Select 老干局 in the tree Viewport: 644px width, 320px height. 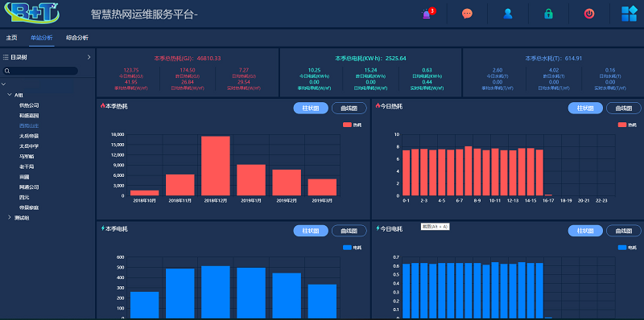coord(27,166)
